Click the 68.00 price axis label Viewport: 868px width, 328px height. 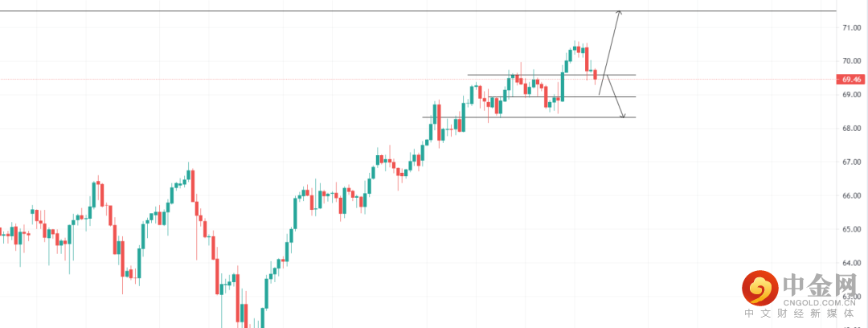click(851, 129)
